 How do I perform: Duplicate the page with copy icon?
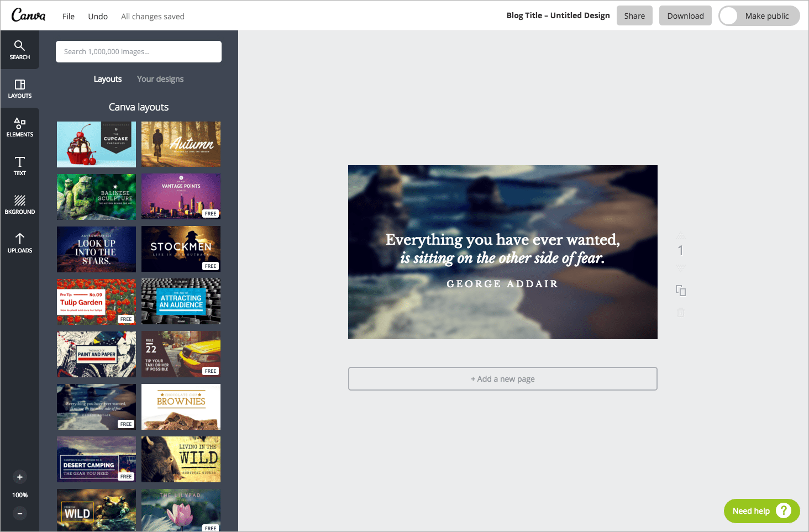681,291
